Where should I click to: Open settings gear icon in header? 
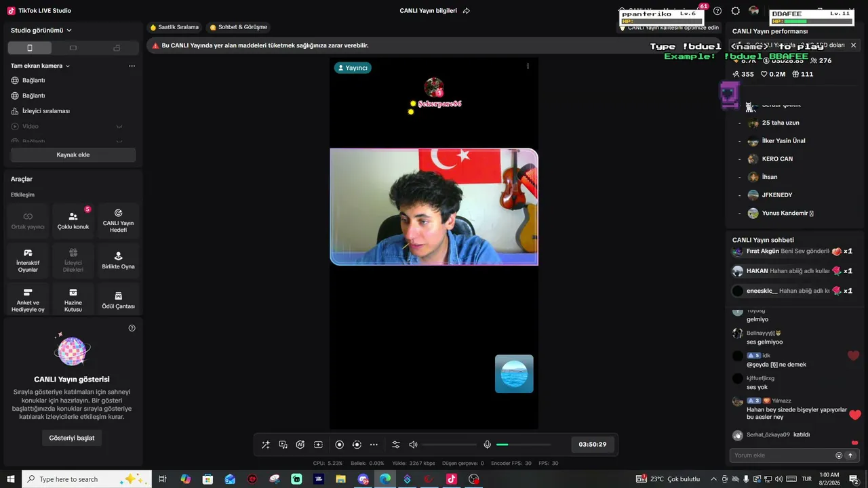click(736, 11)
